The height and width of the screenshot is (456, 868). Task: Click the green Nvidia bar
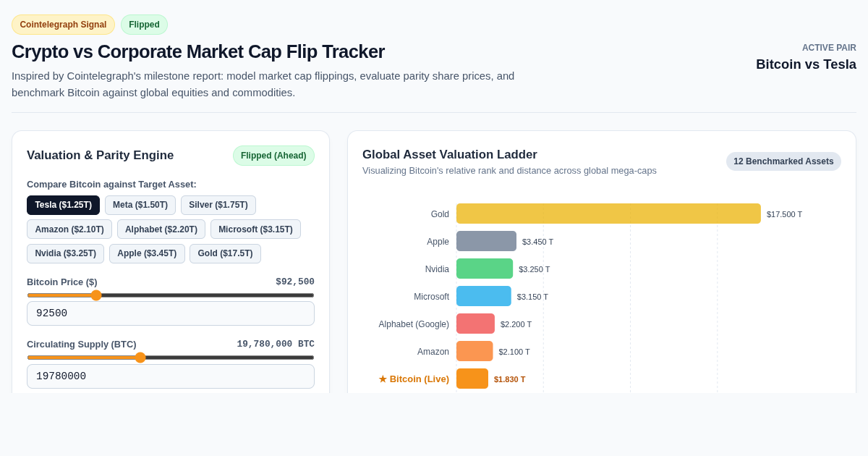pyautogui.click(x=485, y=269)
